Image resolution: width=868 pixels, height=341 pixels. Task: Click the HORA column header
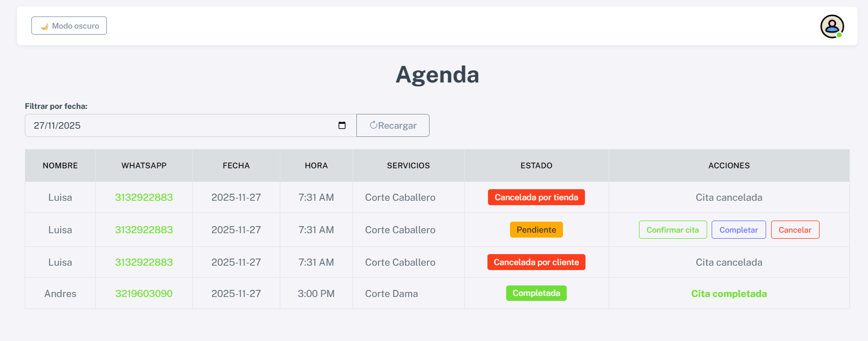316,166
